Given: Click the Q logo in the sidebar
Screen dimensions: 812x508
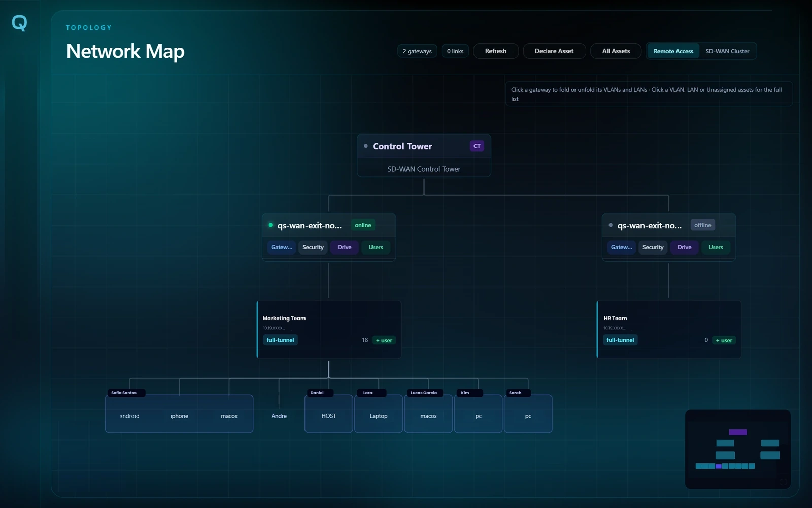Looking at the screenshot, I should tap(19, 23).
